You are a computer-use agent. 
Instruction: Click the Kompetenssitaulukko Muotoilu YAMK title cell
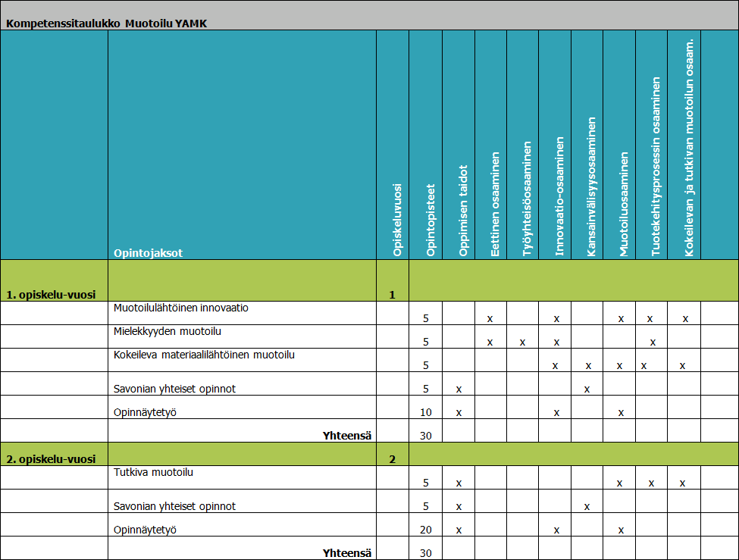tap(107, 23)
